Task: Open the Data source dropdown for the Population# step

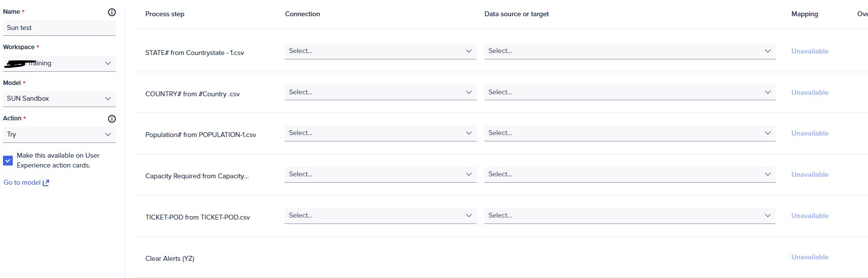Action: [x=629, y=133]
